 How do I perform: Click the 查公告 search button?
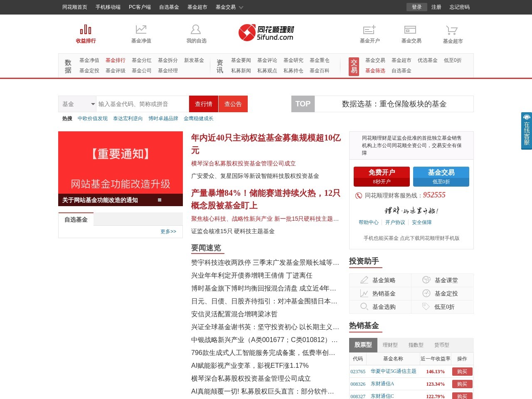coord(233,104)
